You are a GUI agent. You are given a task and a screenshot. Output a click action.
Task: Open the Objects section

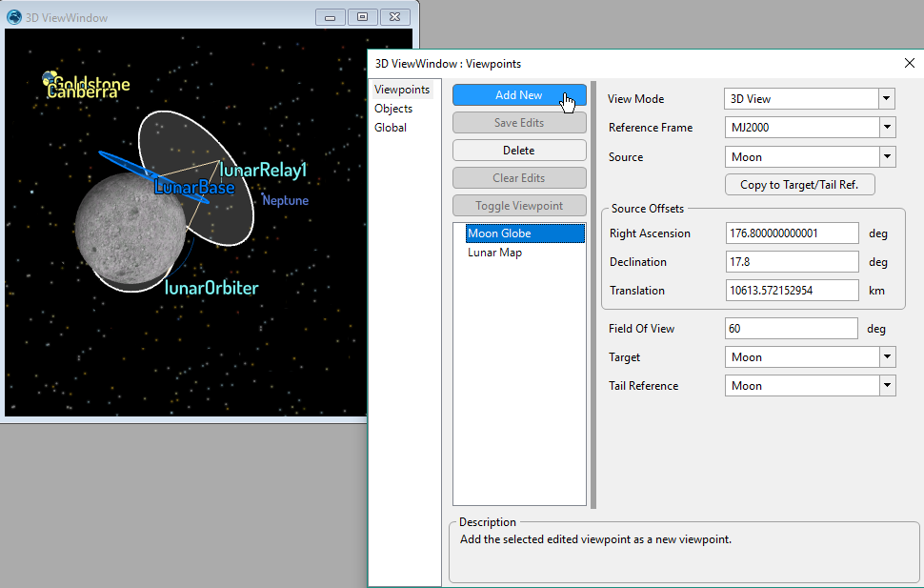tap(393, 109)
